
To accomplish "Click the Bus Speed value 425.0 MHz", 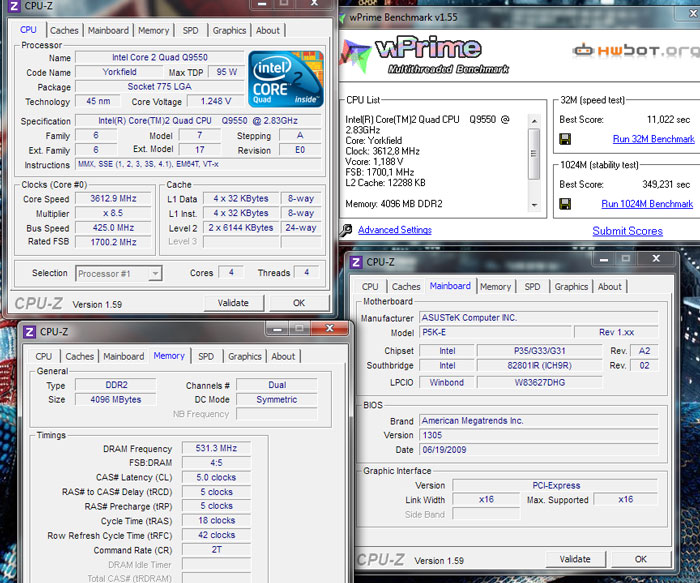I will (x=113, y=228).
